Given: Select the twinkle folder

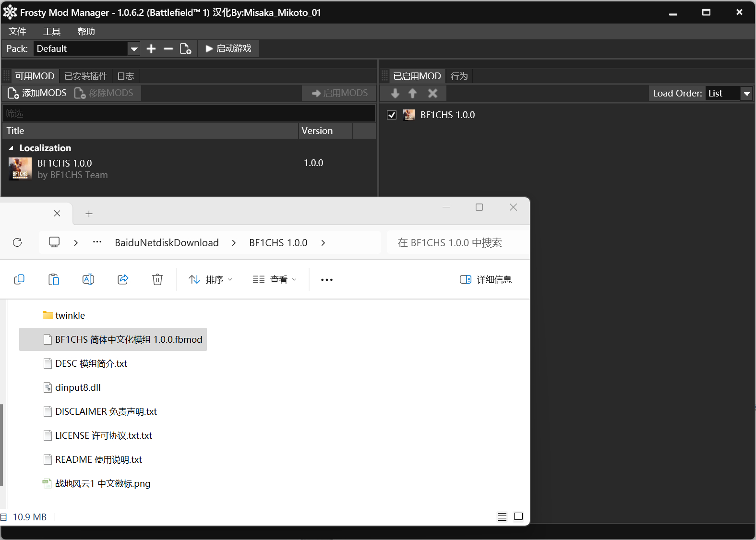Looking at the screenshot, I should (x=64, y=315).
